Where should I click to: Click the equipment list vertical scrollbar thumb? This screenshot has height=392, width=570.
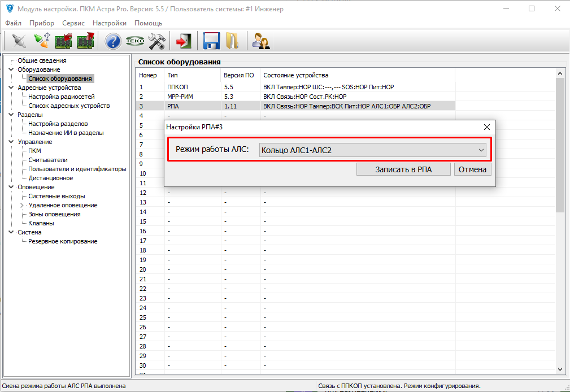pos(560,146)
